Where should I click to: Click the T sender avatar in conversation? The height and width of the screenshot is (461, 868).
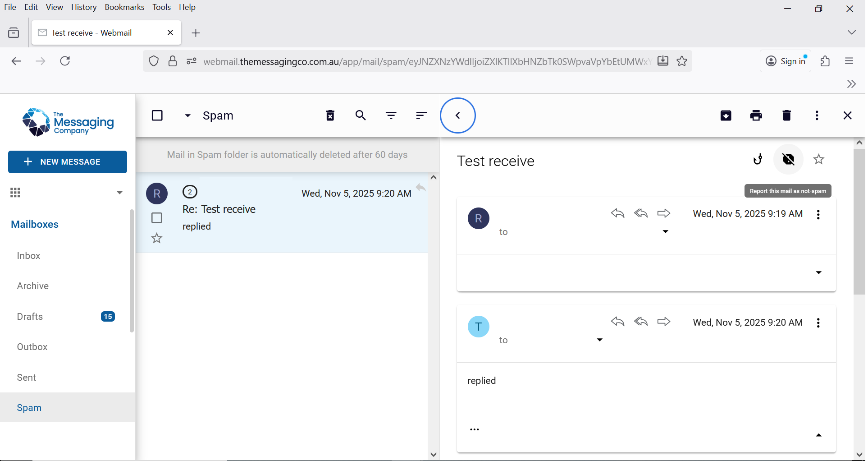(479, 327)
